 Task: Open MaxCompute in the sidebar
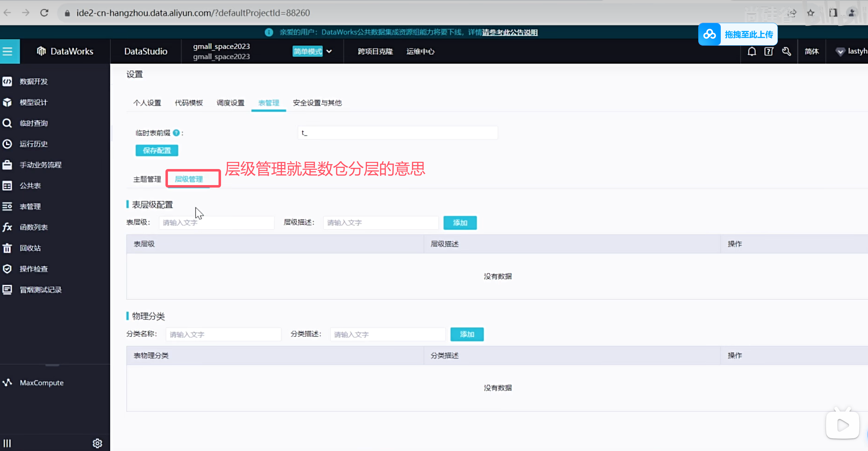coord(41,383)
